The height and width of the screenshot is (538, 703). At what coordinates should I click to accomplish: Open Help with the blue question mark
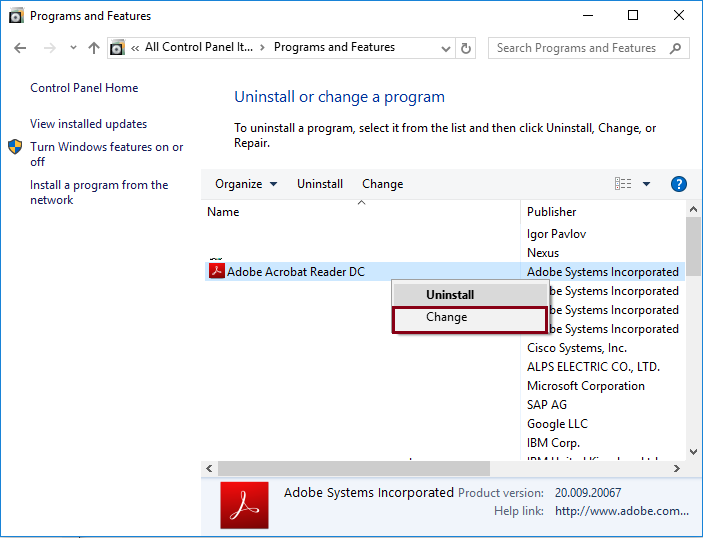click(x=679, y=184)
